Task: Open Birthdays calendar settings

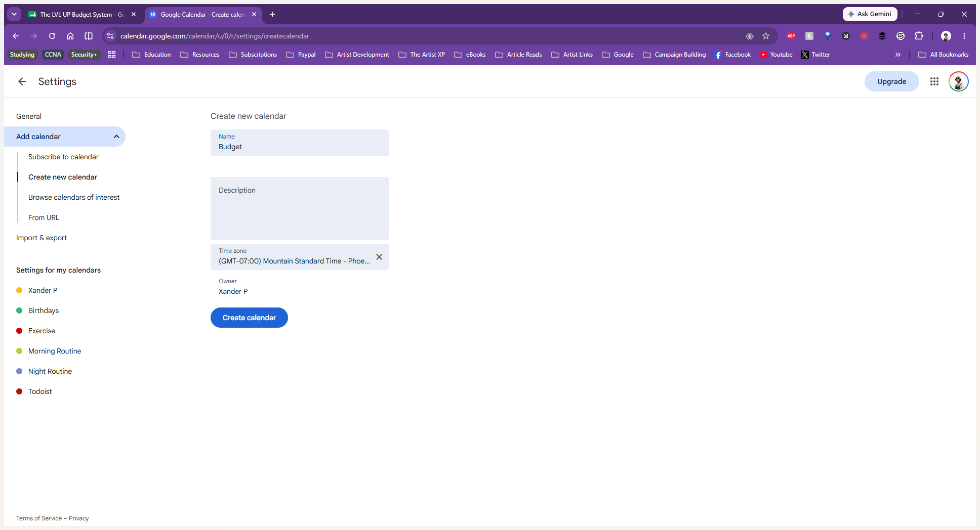Action: click(44, 311)
